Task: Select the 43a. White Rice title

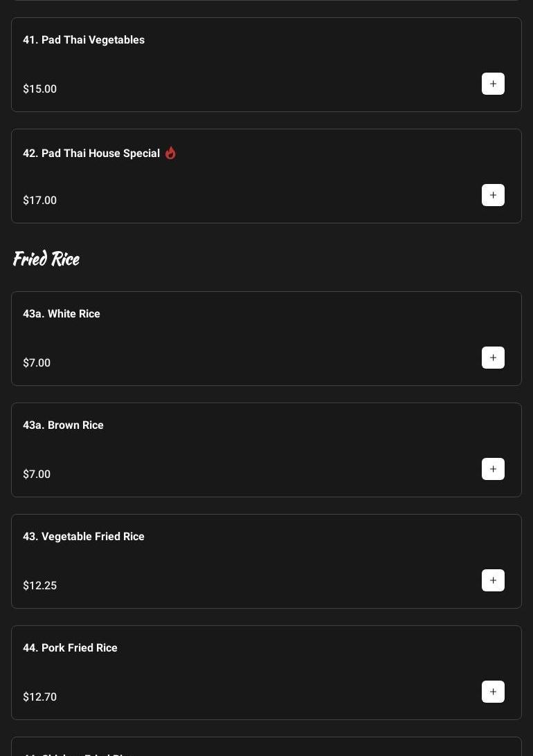Action: pos(62,314)
